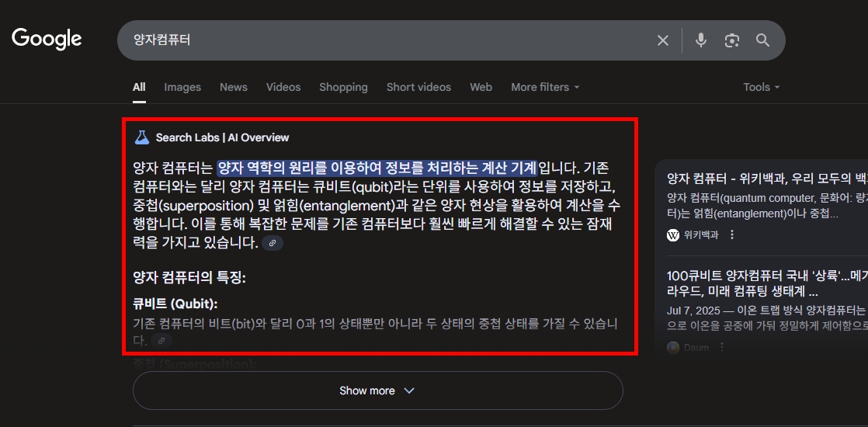Click the 양자 컴퓨터의 특징: heading
The width and height of the screenshot is (868, 427).
[x=189, y=277]
